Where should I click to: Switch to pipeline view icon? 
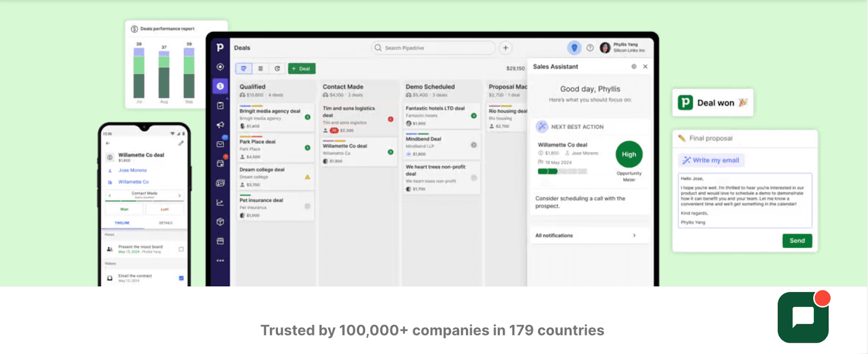click(x=244, y=68)
